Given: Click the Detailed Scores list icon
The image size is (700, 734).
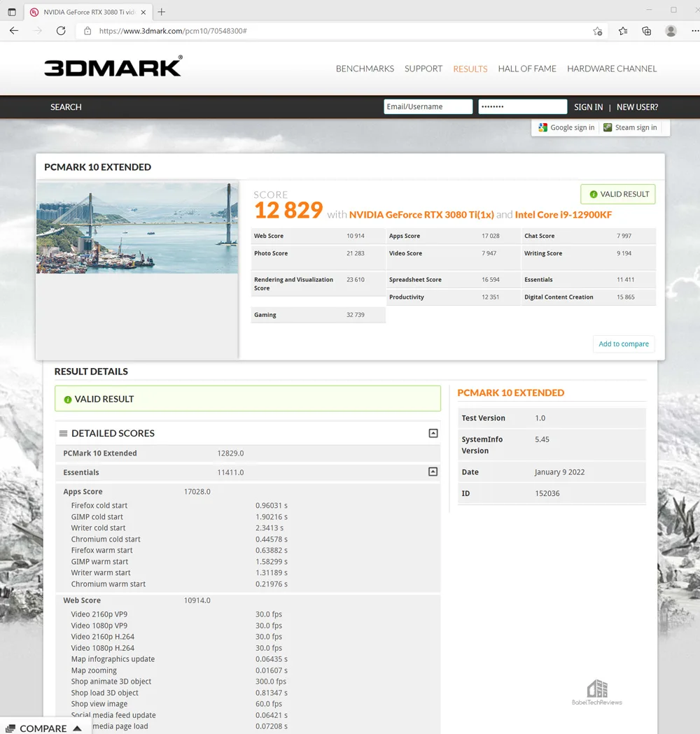Looking at the screenshot, I should (63, 433).
